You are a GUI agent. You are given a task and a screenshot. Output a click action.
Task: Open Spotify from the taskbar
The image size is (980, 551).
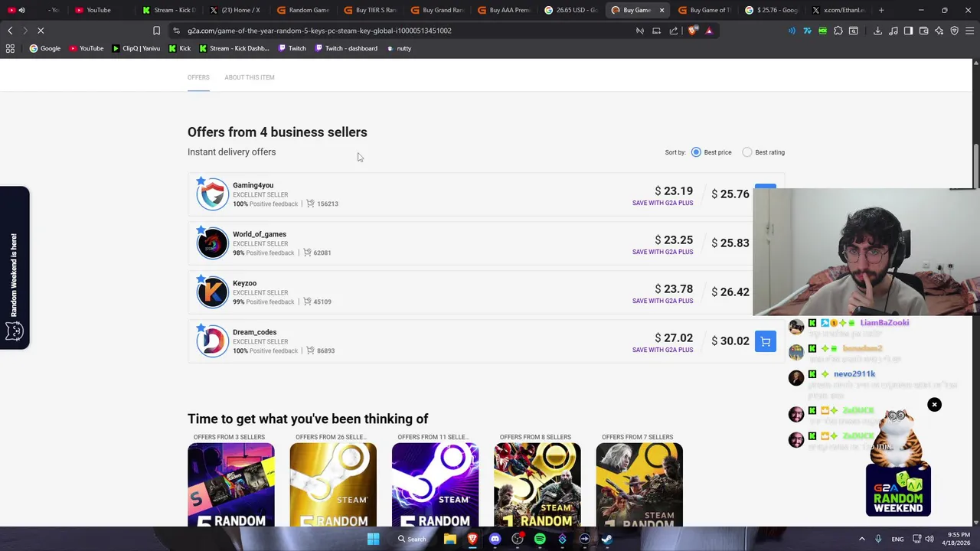click(x=540, y=539)
